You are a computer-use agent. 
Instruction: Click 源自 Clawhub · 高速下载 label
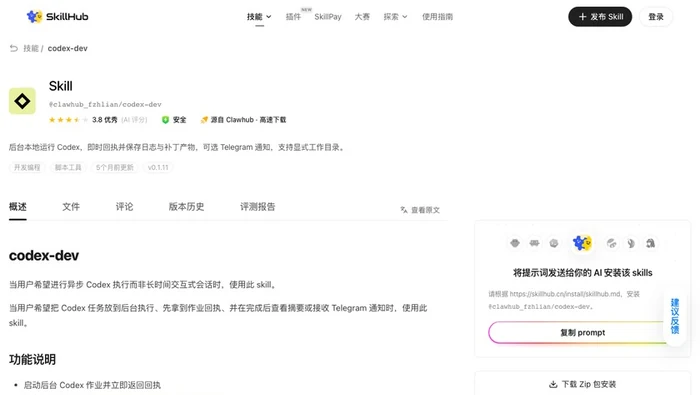[x=248, y=120]
